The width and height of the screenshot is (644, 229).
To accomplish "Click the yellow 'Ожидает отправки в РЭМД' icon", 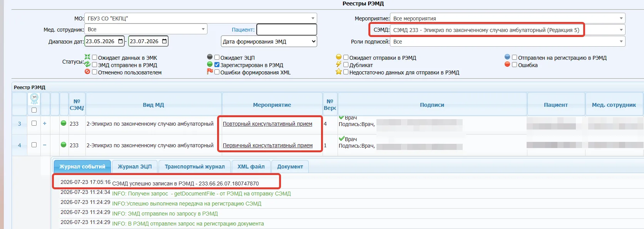I will (339, 57).
